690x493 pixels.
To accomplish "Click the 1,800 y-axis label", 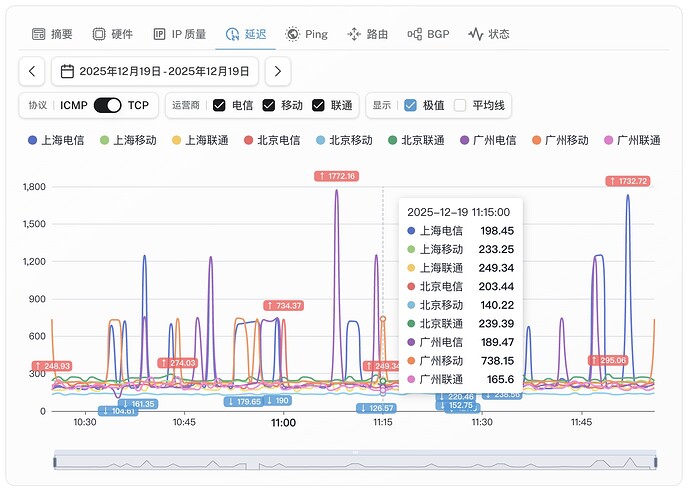I will click(34, 187).
